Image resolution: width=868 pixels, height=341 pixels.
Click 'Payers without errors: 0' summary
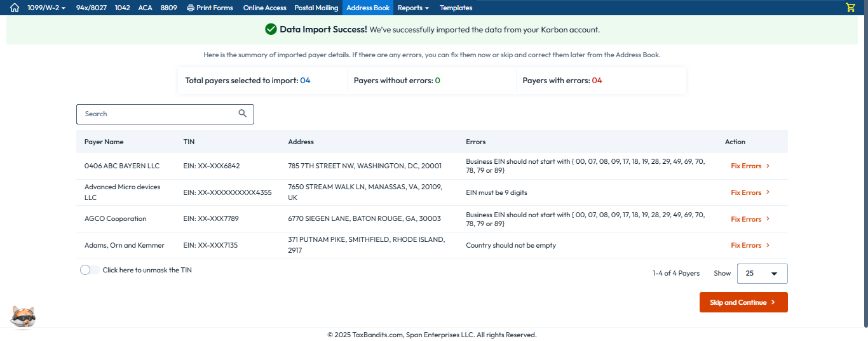(397, 81)
